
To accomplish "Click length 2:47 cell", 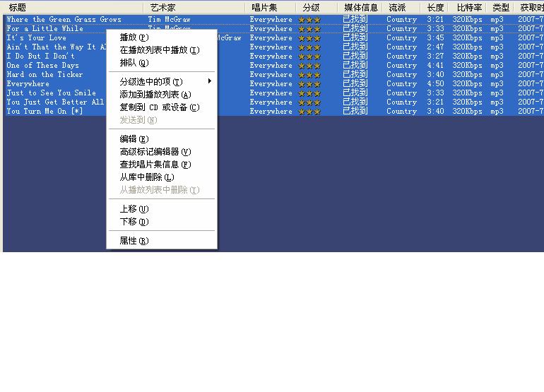I will click(x=435, y=47).
